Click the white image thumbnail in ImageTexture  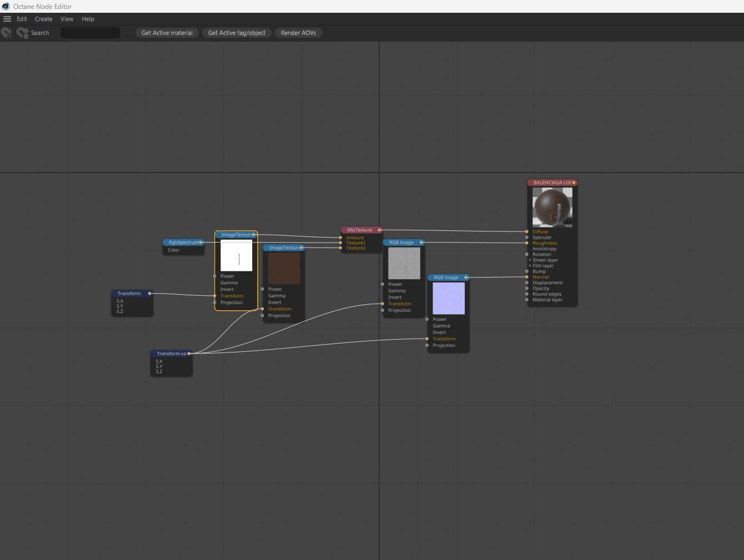(x=237, y=255)
